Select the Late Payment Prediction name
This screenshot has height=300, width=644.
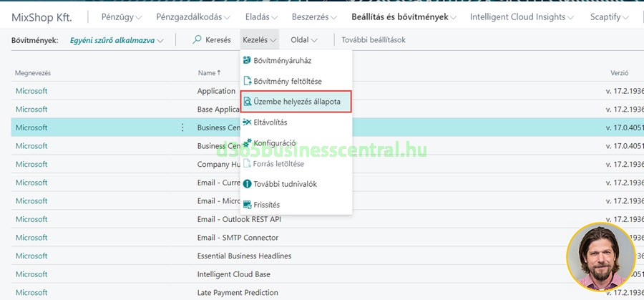click(x=238, y=293)
